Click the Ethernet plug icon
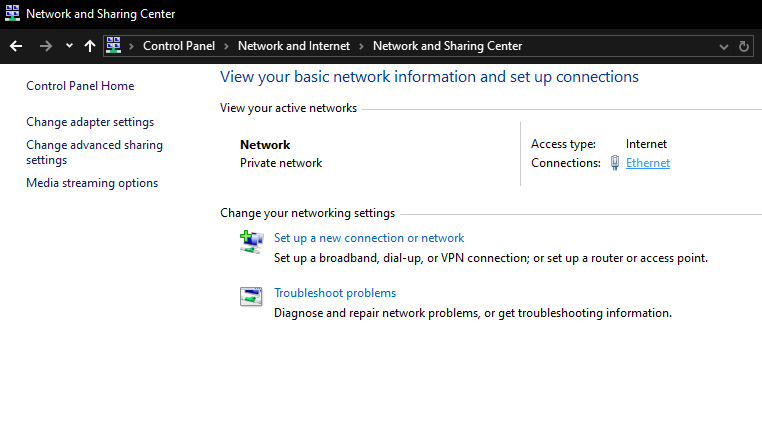This screenshot has width=762, height=432. coord(615,163)
